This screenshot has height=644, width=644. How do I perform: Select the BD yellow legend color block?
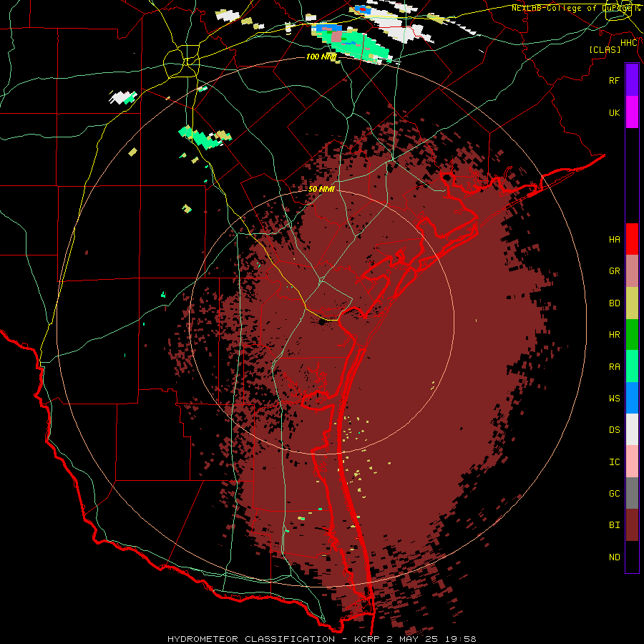pyautogui.click(x=632, y=303)
